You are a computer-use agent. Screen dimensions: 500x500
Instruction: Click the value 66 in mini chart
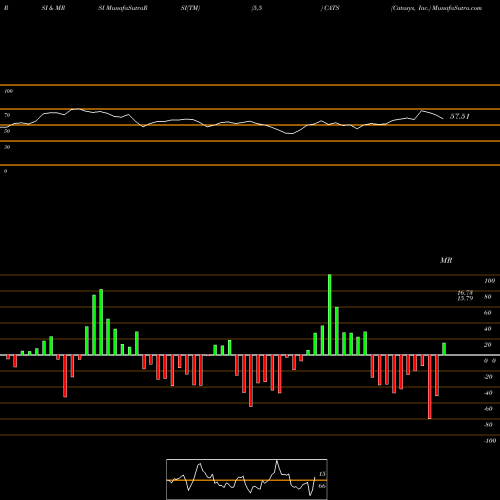[x=322, y=486]
